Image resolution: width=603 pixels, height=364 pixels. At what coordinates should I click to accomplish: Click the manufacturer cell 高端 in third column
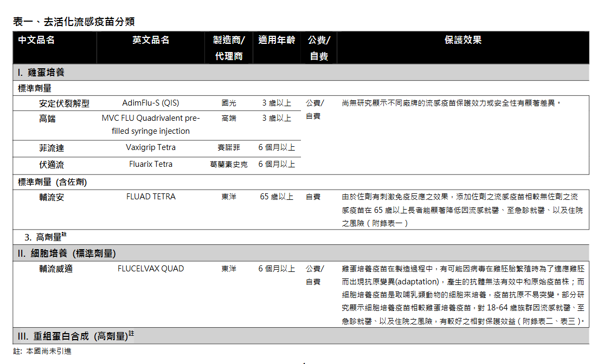pyautogui.click(x=229, y=118)
